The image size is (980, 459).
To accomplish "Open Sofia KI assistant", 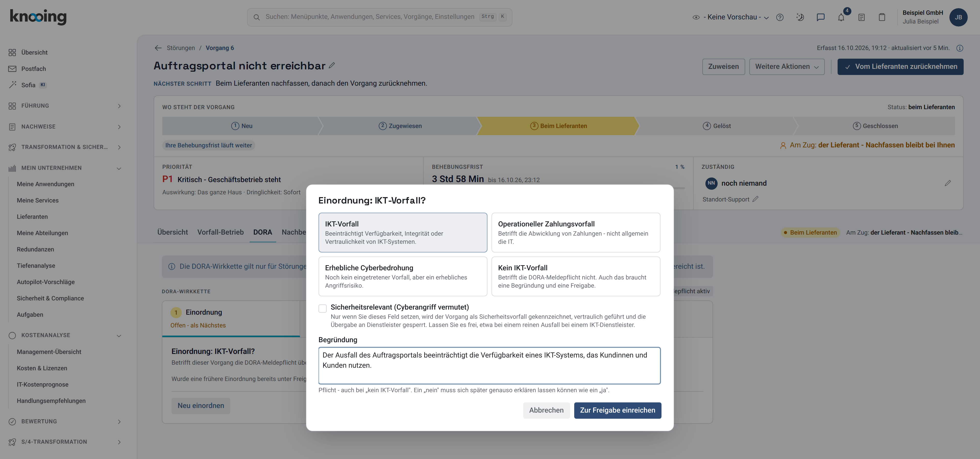I will pyautogui.click(x=28, y=85).
